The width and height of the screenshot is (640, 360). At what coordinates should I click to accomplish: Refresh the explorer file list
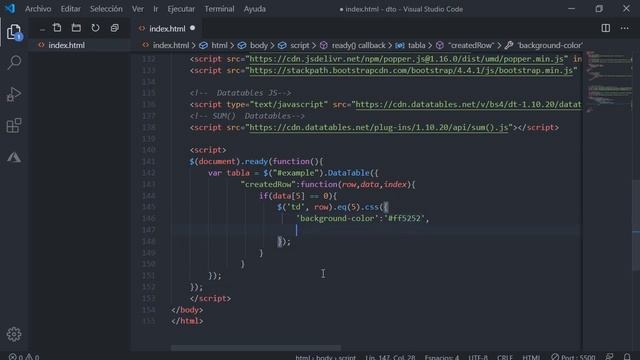click(95, 28)
